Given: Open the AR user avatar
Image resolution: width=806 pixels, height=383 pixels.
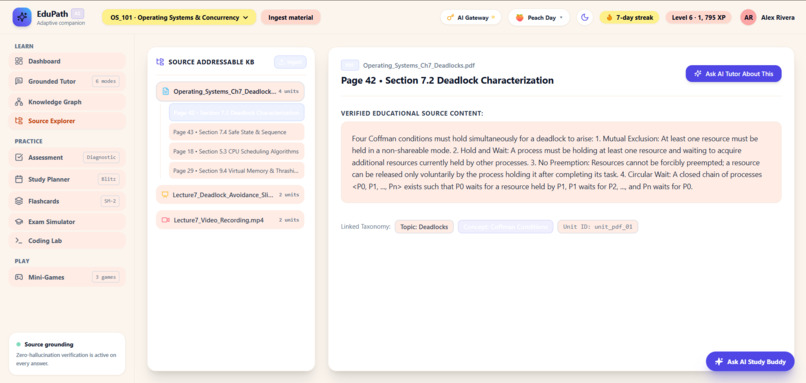Looking at the screenshot, I should point(748,17).
